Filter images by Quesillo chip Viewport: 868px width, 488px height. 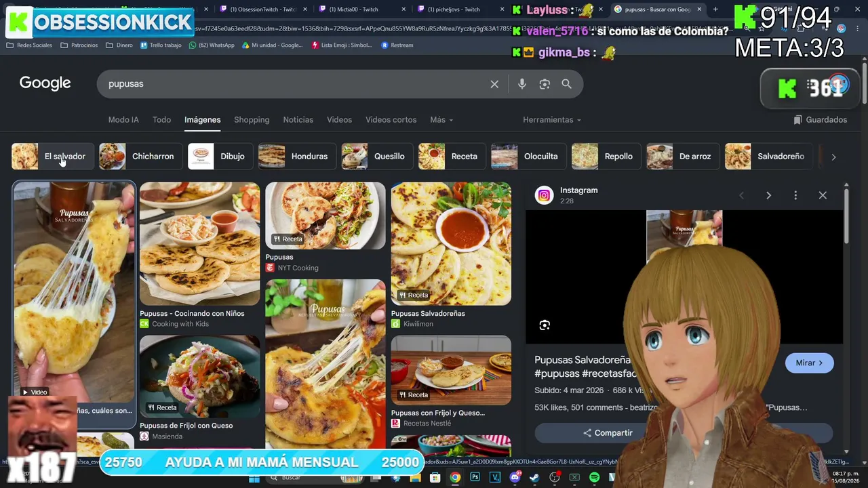(x=378, y=157)
